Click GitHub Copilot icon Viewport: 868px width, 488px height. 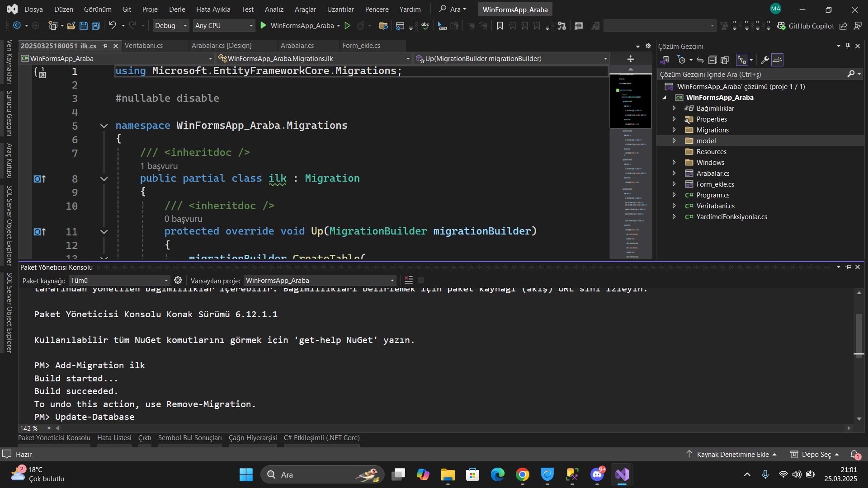pyautogui.click(x=781, y=26)
